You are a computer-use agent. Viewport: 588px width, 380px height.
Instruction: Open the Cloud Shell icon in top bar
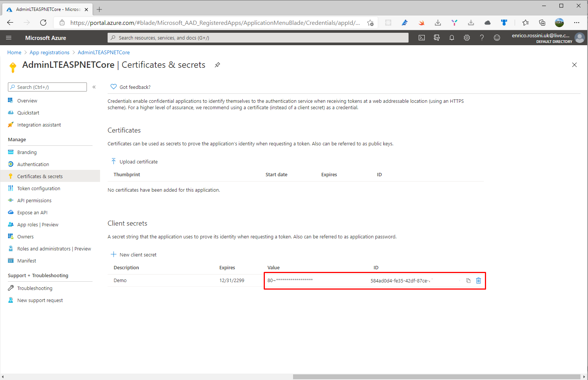pyautogui.click(x=422, y=38)
